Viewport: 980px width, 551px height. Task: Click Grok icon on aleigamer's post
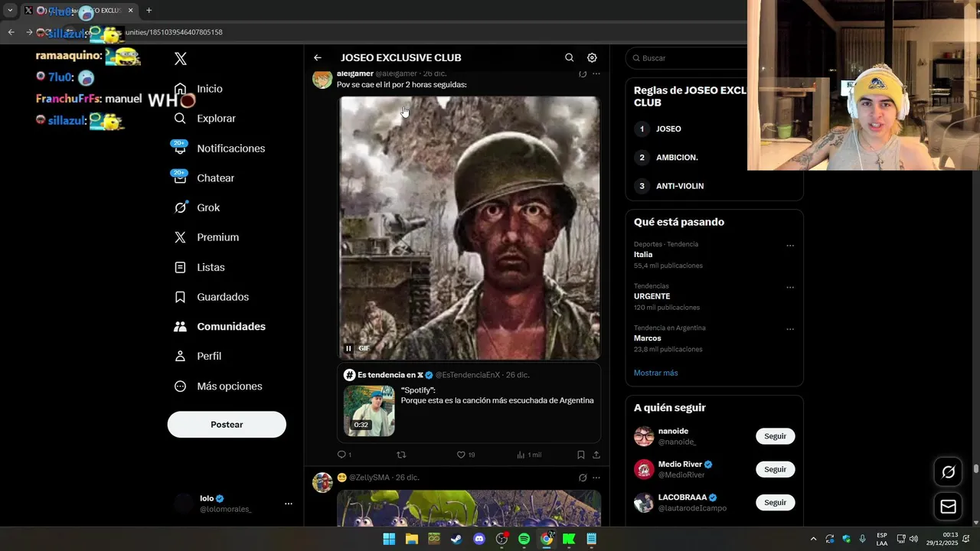pyautogui.click(x=583, y=74)
